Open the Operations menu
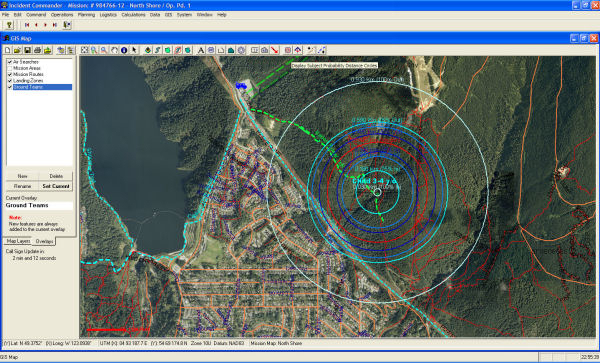This screenshot has height=363, width=600. pyautogui.click(x=62, y=15)
